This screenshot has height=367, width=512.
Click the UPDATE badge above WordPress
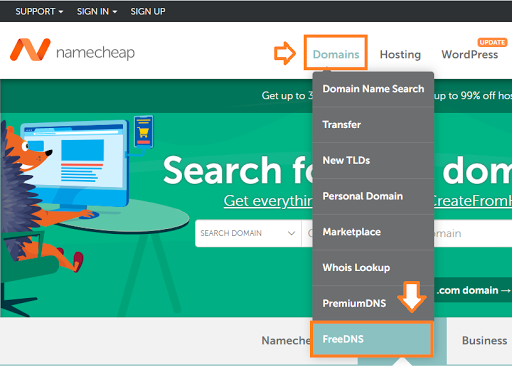coord(492,42)
